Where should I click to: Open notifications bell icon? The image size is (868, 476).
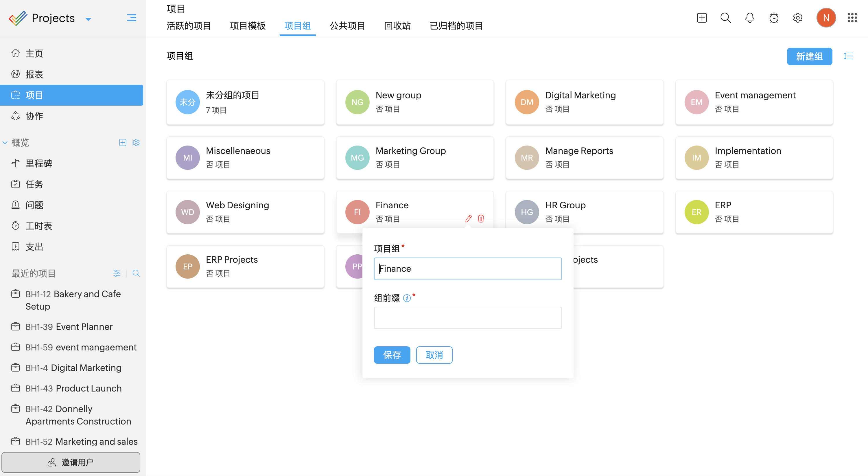(750, 18)
